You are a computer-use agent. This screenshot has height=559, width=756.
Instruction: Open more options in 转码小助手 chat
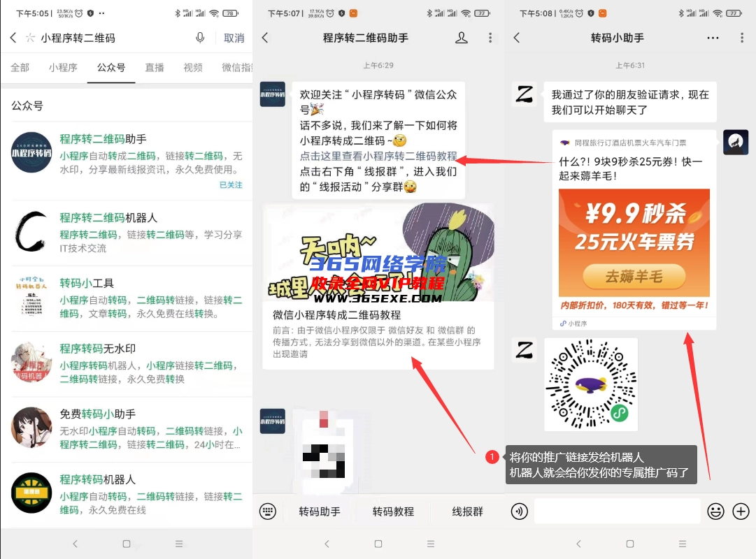712,38
